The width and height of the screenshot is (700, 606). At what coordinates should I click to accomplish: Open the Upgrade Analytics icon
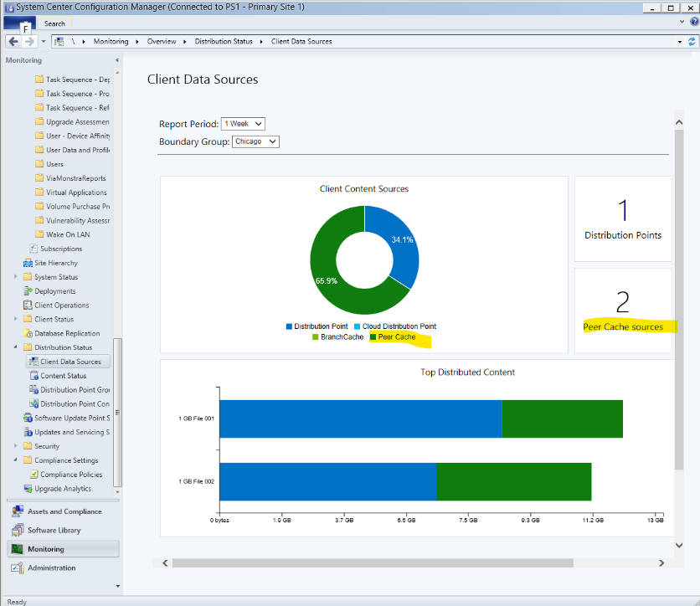click(28, 489)
